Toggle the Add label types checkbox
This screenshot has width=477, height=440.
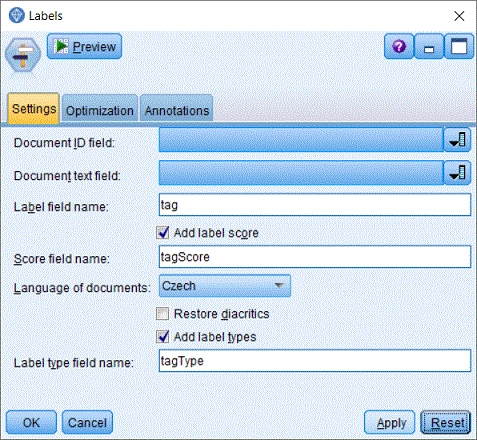point(163,337)
